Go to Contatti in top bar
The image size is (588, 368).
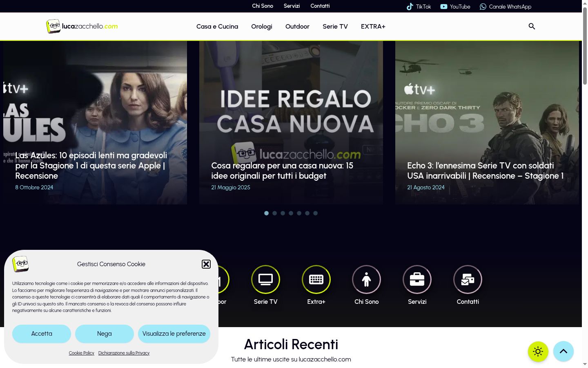(x=320, y=6)
